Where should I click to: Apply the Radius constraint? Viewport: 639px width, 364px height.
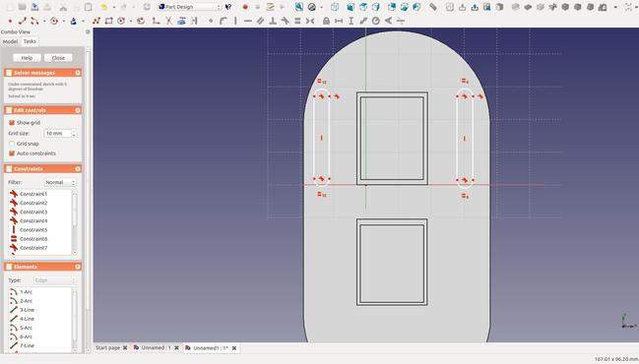pyautogui.click(x=376, y=21)
